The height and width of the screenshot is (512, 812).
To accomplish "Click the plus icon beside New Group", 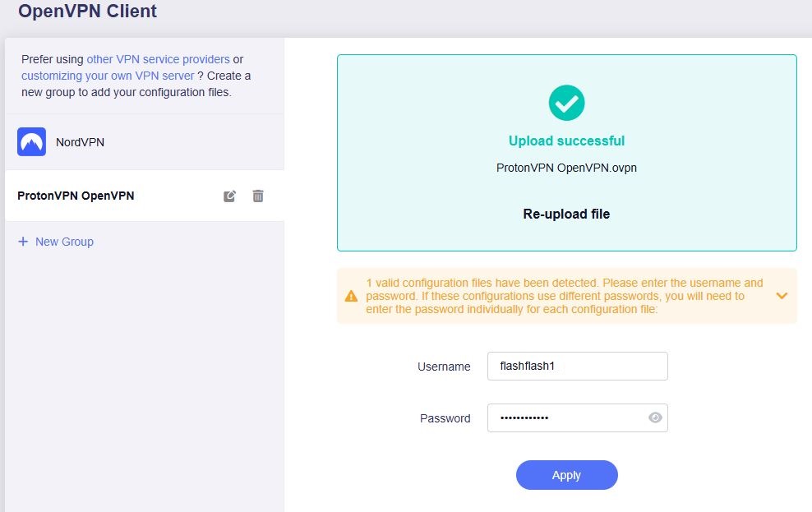I will [x=22, y=241].
